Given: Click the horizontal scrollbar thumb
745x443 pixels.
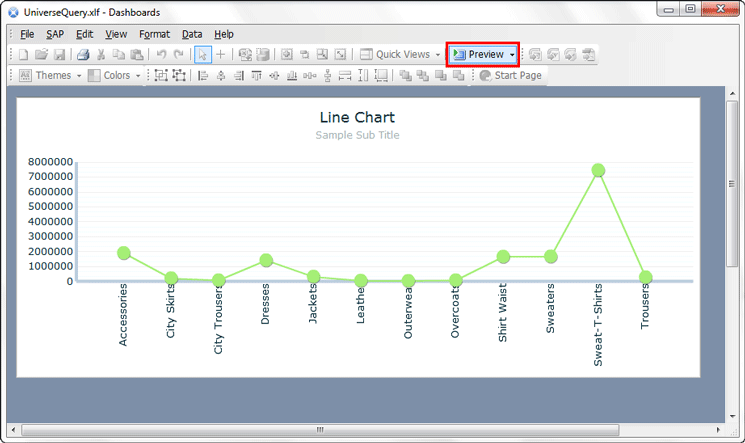Looking at the screenshot, I should pos(320,430).
